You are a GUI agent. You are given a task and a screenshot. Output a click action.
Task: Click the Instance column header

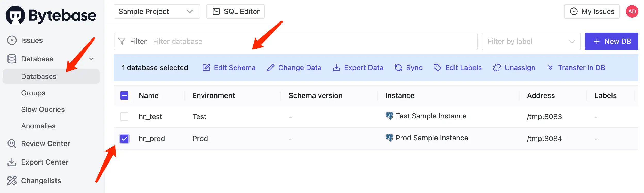click(x=400, y=95)
